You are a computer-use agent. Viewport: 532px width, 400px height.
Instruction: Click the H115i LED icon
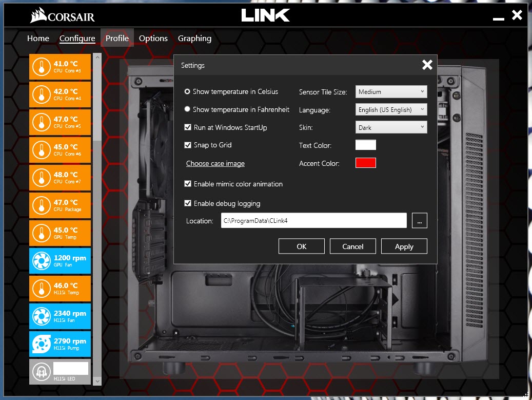(42, 372)
